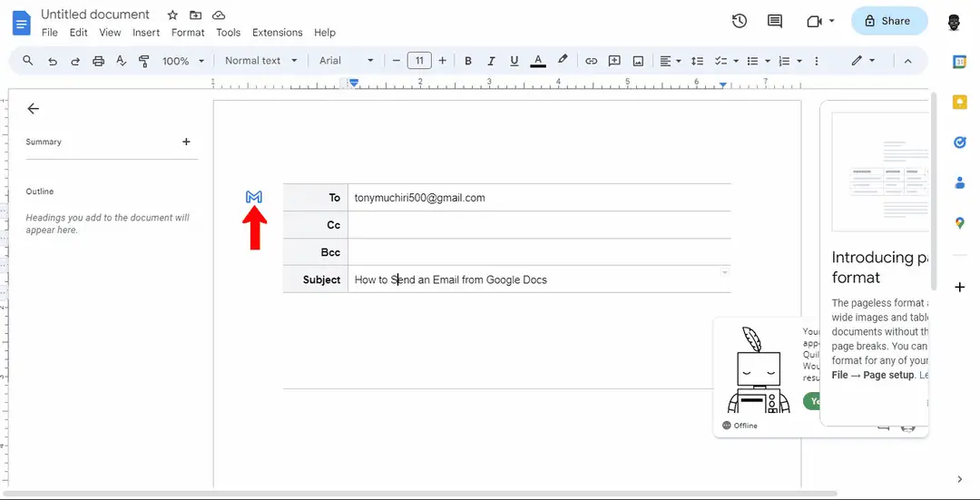
Task: Open the text alignment dropdown
Action: tap(670, 61)
